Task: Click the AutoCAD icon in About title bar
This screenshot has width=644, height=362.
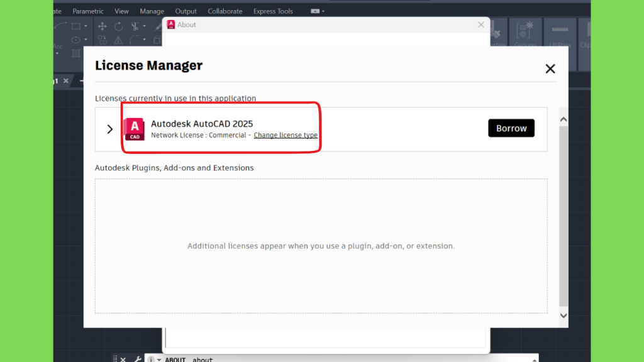Action: 171,25
